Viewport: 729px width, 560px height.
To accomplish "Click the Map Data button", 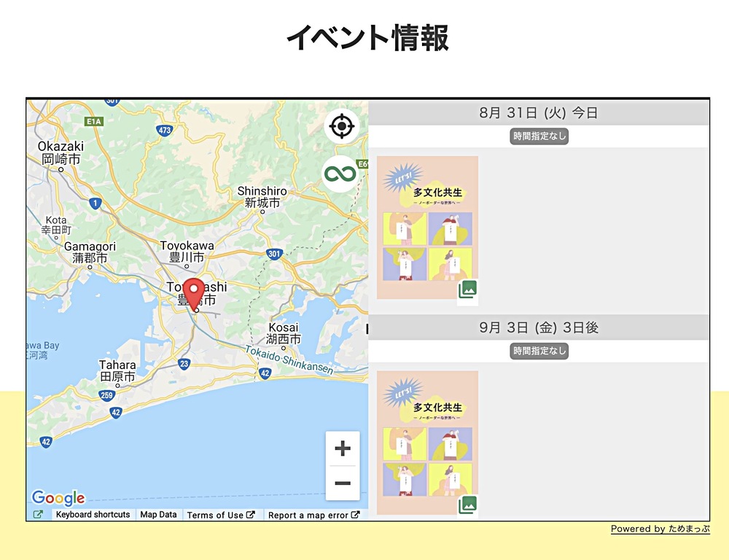I will pos(158,514).
